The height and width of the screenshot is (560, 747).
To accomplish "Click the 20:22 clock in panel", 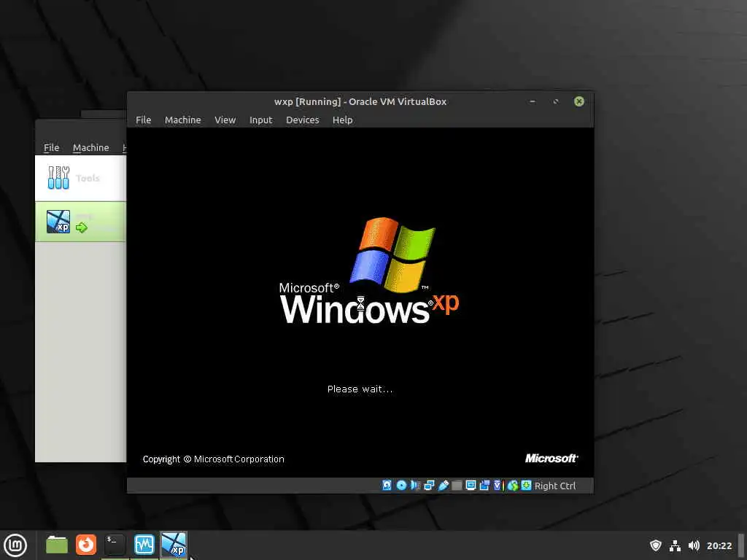I will (719, 545).
